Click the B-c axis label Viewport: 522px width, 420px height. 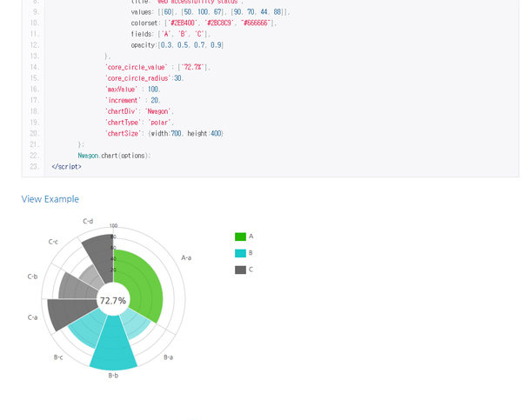pyautogui.click(x=58, y=357)
